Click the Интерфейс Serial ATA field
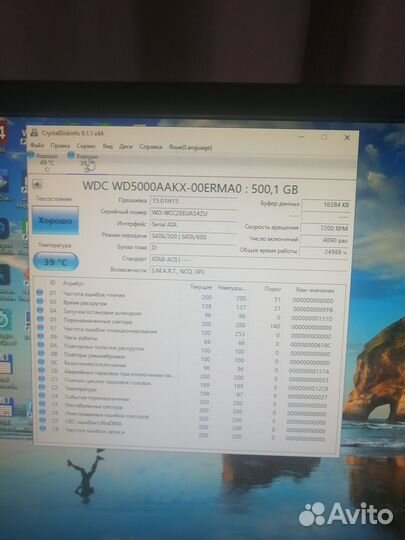This screenshot has width=405, height=540. 194,225
